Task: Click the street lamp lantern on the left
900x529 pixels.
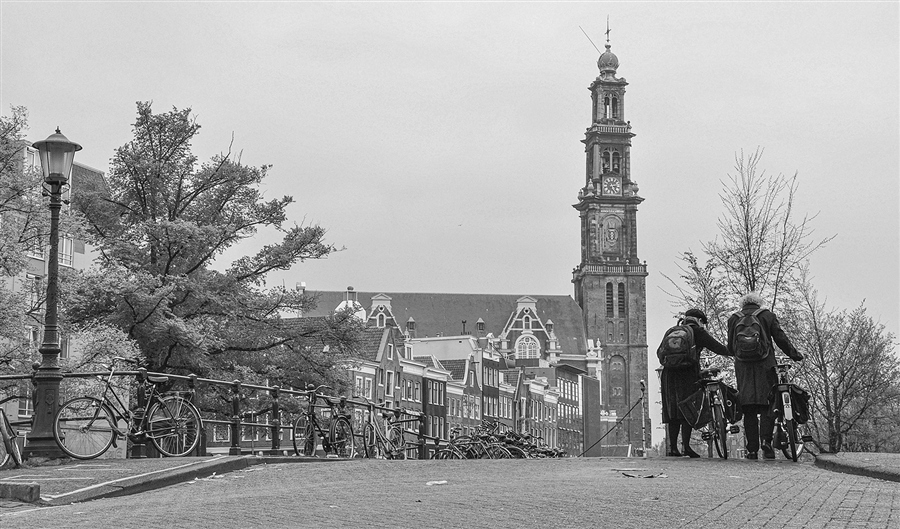Action: 56,155
